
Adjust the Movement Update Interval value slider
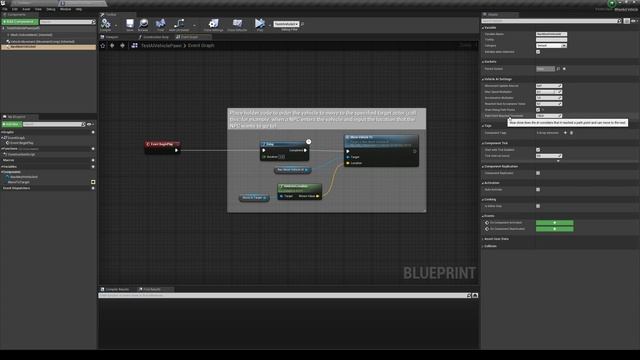click(549, 86)
